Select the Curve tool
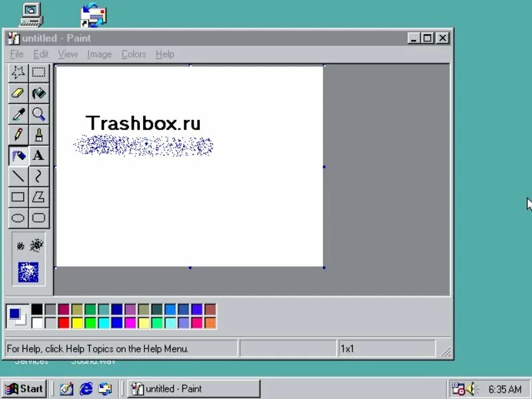Image resolution: width=532 pixels, height=399 pixels. pos(39,177)
